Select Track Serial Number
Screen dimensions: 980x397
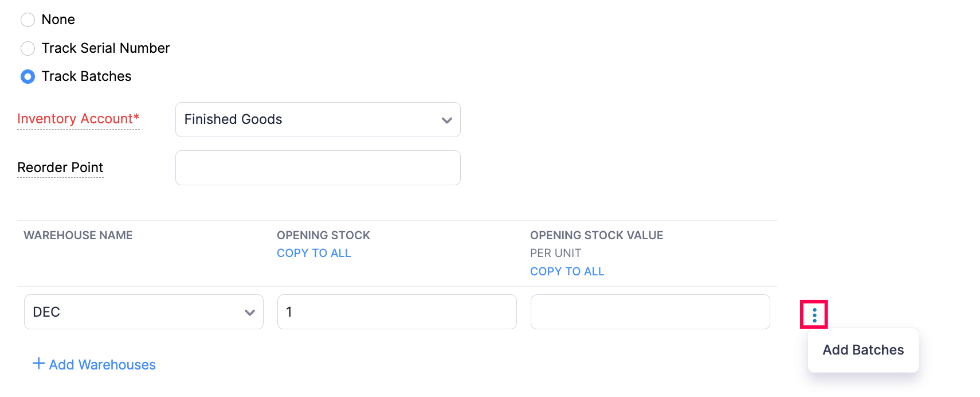point(28,48)
